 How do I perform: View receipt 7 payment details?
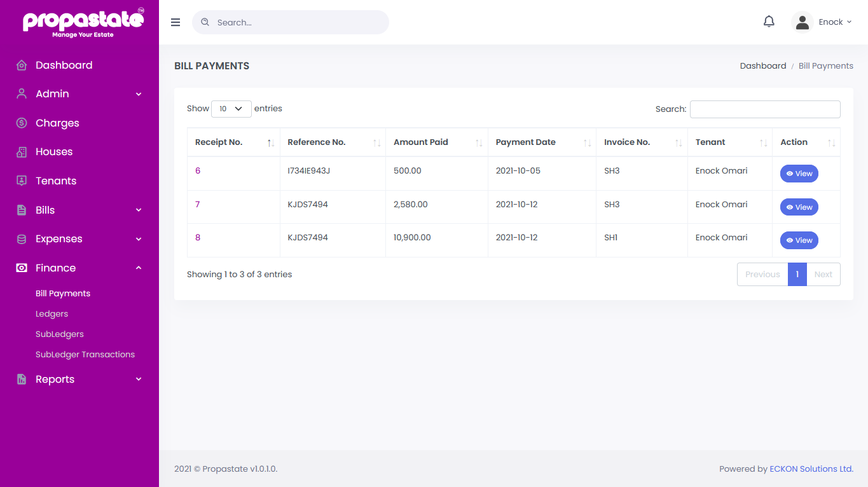[x=799, y=207]
